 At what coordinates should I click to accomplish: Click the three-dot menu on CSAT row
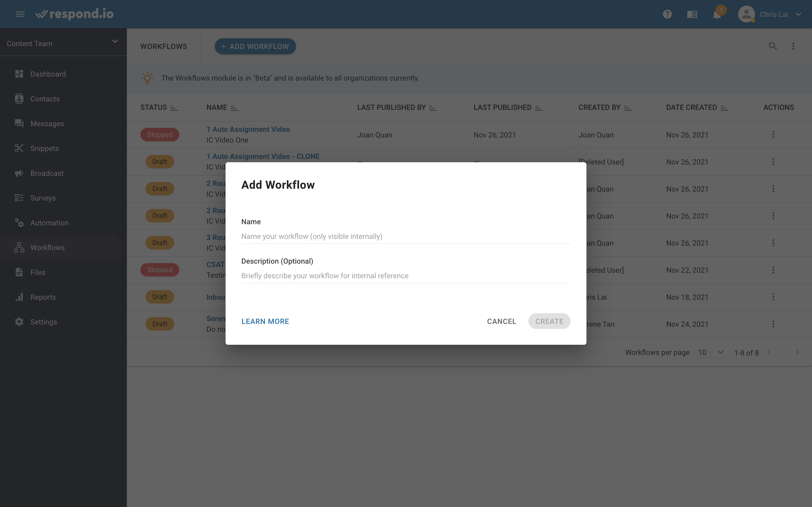(x=773, y=270)
